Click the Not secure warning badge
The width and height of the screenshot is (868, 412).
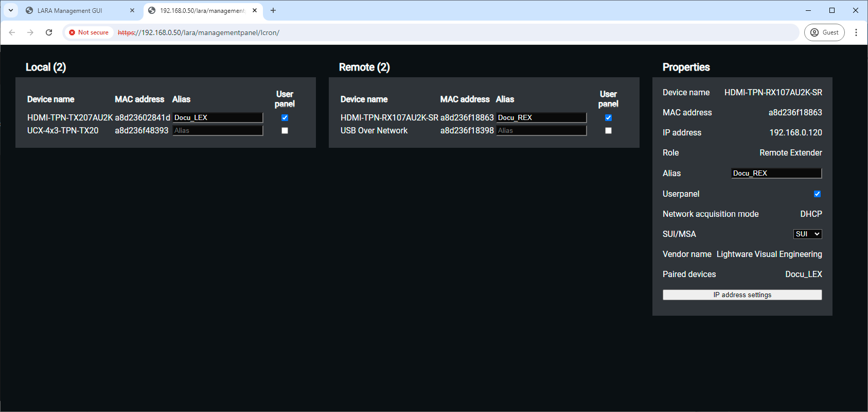click(88, 32)
